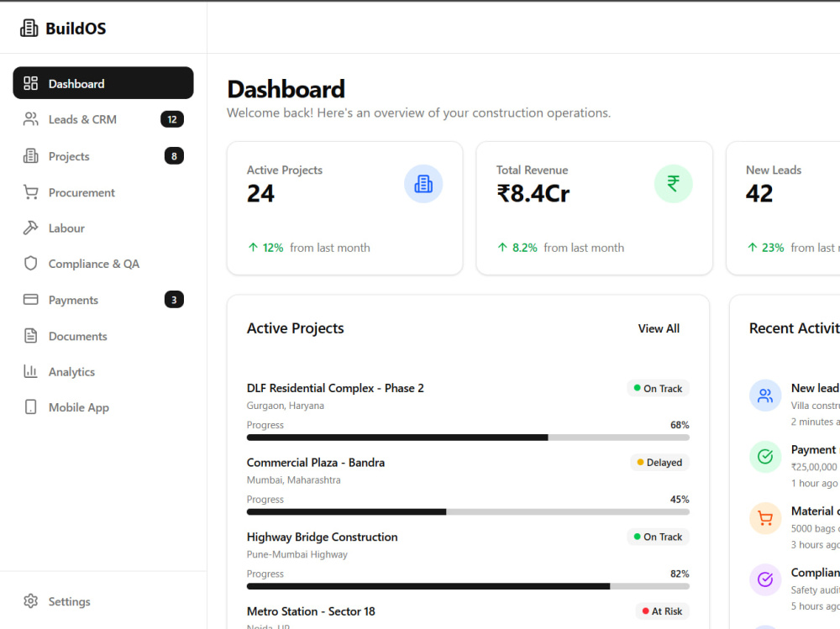Click the Settings gear icon
Image resolution: width=840 pixels, height=629 pixels.
point(30,601)
